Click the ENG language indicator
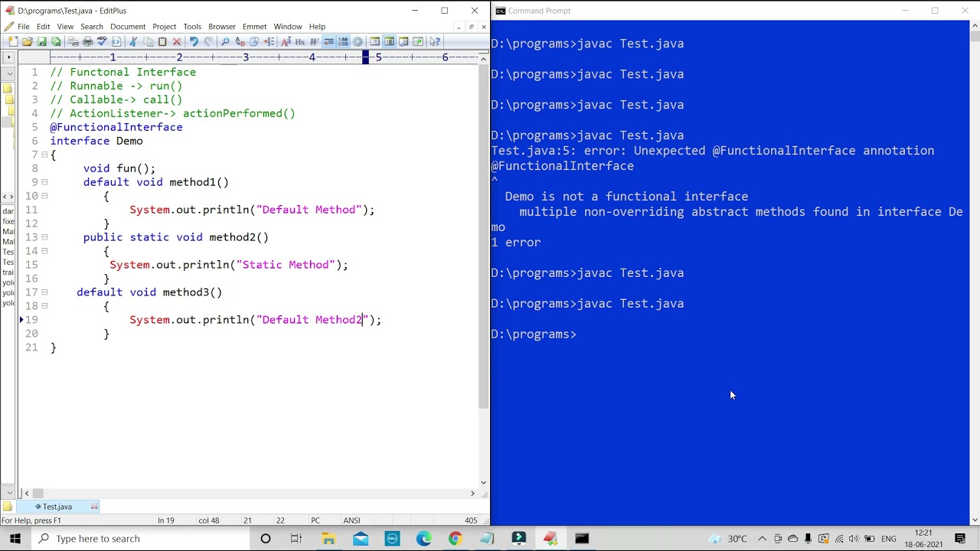Image resolution: width=980 pixels, height=551 pixels. pos(888,539)
